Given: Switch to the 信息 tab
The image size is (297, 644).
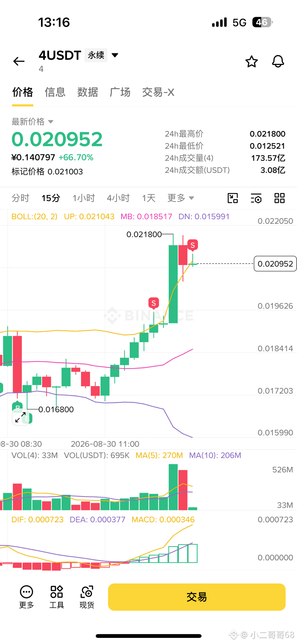Looking at the screenshot, I should coord(55,92).
